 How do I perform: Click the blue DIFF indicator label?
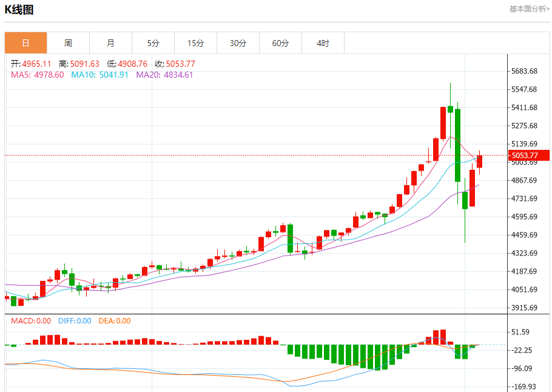pyautogui.click(x=74, y=321)
